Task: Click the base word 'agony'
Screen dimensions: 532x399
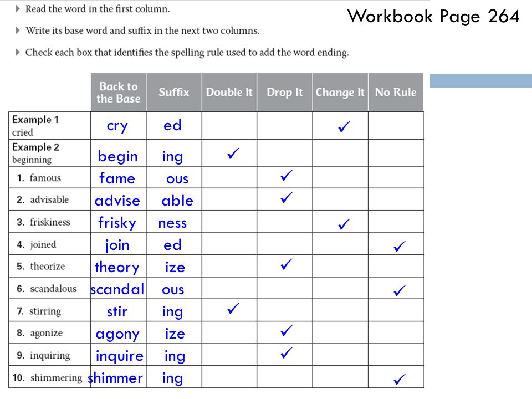Action: 117,335
